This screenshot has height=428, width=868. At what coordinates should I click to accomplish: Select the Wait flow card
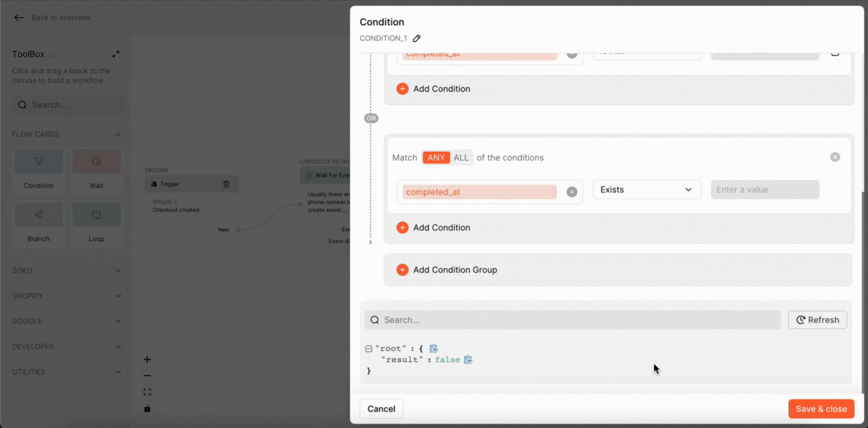point(96,170)
